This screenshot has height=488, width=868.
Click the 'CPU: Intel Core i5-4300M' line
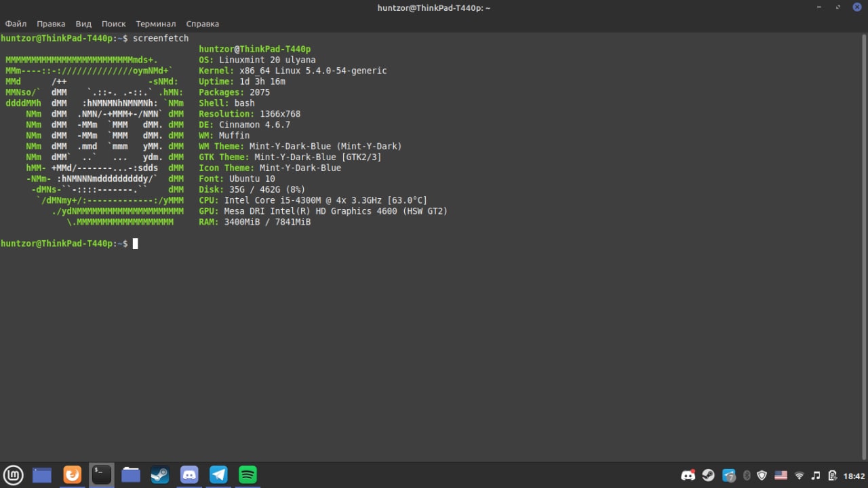[x=313, y=201]
